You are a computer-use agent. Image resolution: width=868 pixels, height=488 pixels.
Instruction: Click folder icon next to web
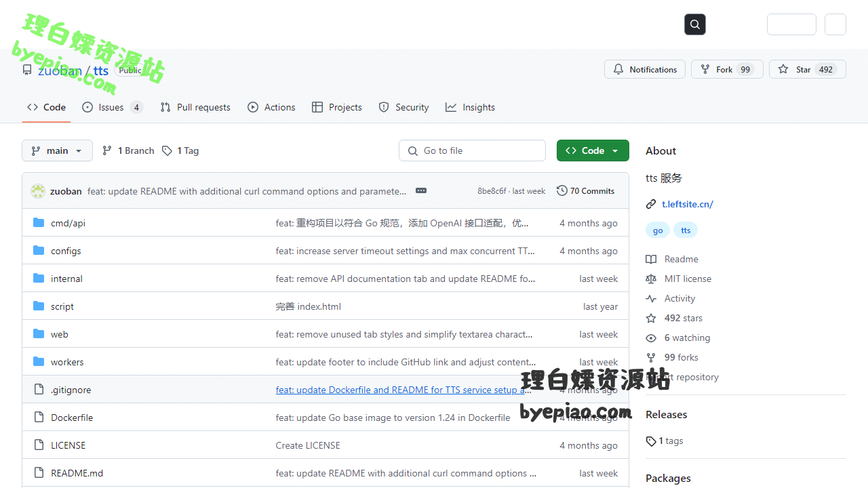pos(39,334)
